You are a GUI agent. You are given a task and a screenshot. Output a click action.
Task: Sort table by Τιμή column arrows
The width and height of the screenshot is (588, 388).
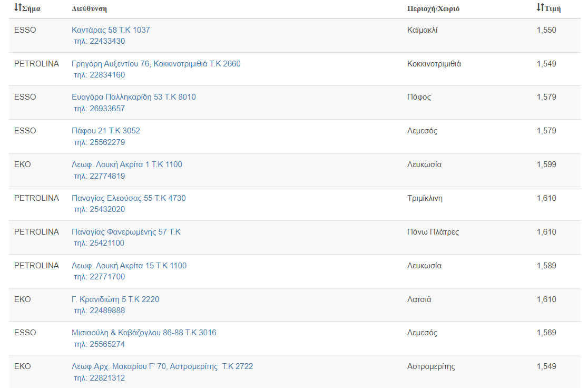(x=540, y=8)
